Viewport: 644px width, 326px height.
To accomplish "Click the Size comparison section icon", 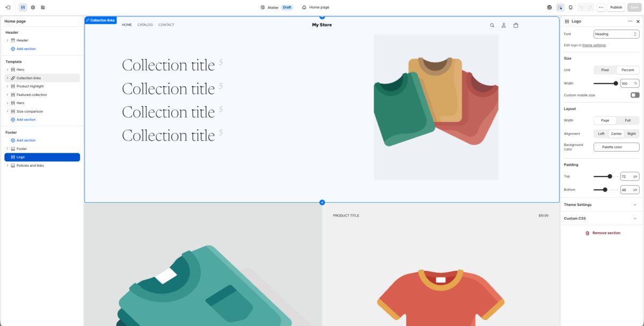I will [x=13, y=112].
